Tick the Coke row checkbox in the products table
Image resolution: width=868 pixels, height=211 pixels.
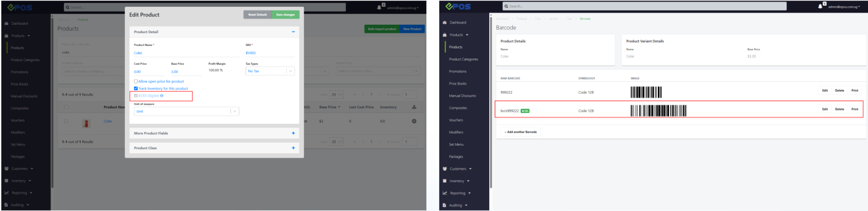(66, 121)
